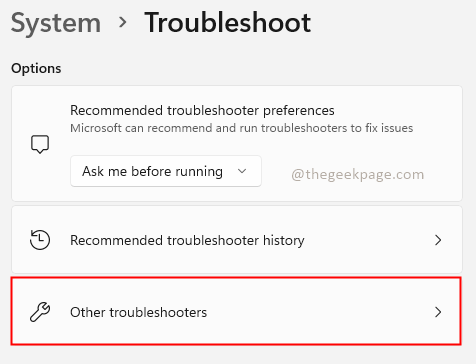Click the Recommended troubleshooter preferences heading
Image resolution: width=476 pixels, height=364 pixels.
tap(202, 110)
